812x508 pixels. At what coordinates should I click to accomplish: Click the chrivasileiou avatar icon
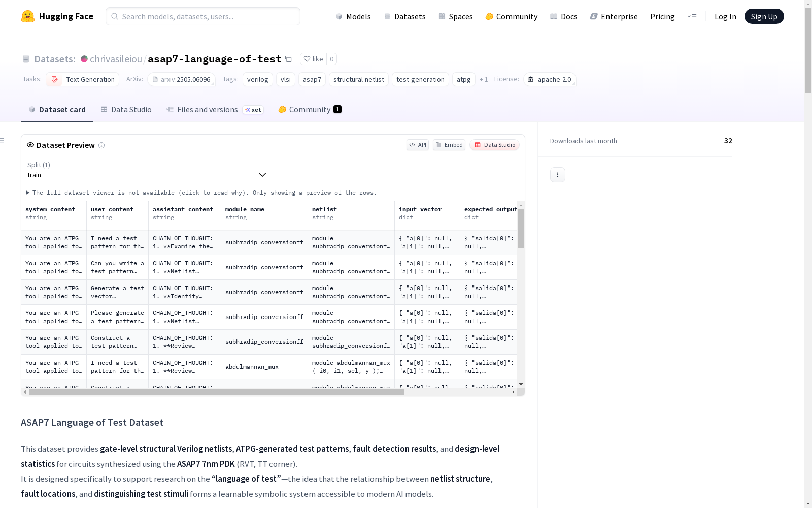(x=84, y=59)
